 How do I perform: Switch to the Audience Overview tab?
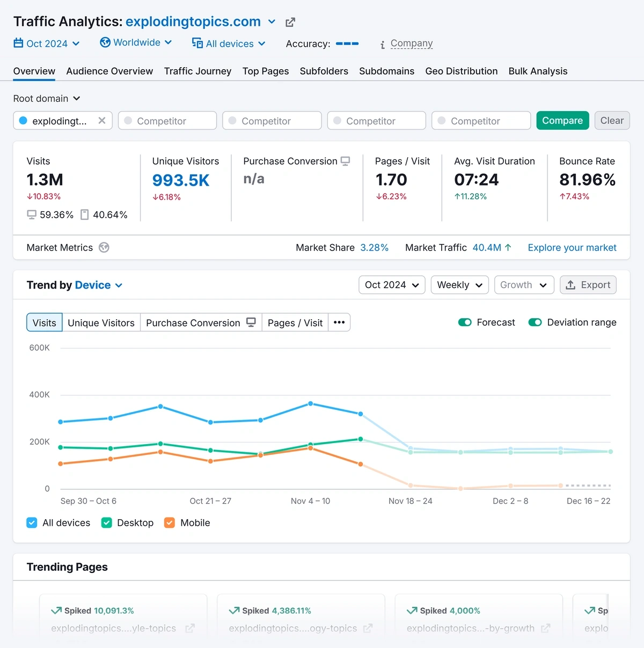tap(109, 71)
